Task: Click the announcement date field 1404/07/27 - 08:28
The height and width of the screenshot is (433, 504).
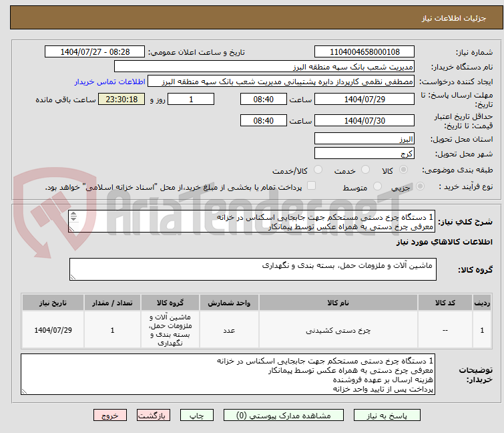Action: pos(95,52)
